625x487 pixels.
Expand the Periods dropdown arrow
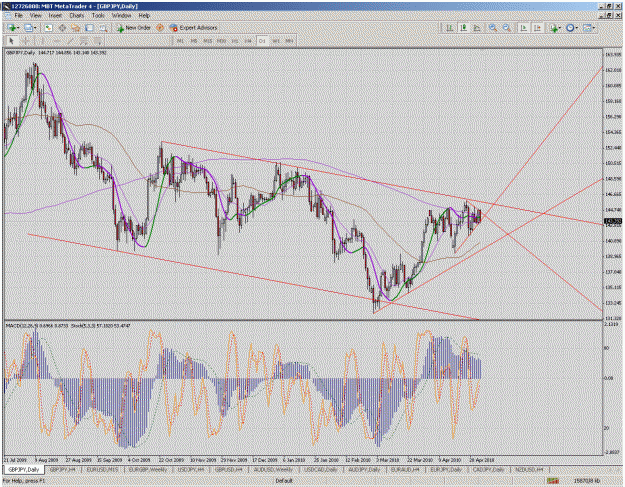click(x=577, y=28)
